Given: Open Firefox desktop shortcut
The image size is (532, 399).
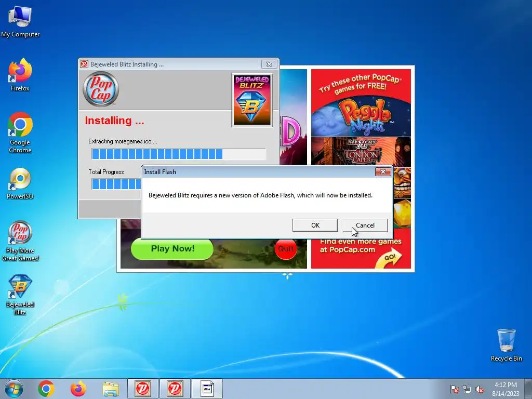Looking at the screenshot, I should click(x=20, y=75).
